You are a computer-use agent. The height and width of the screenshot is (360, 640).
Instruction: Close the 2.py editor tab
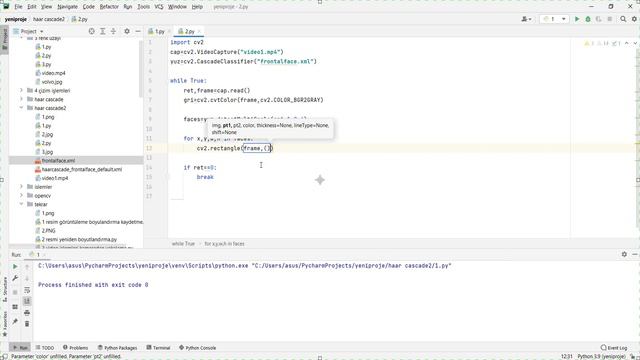tap(199, 31)
